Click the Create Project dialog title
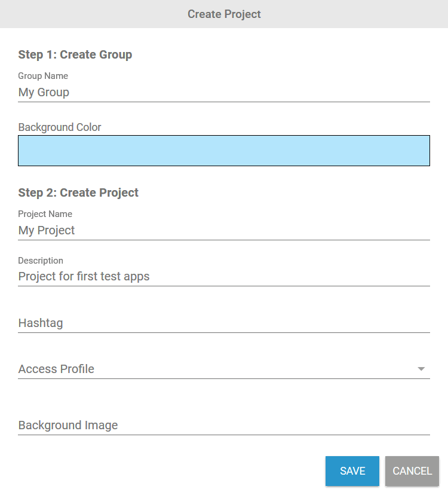The image size is (448, 492). click(x=224, y=14)
